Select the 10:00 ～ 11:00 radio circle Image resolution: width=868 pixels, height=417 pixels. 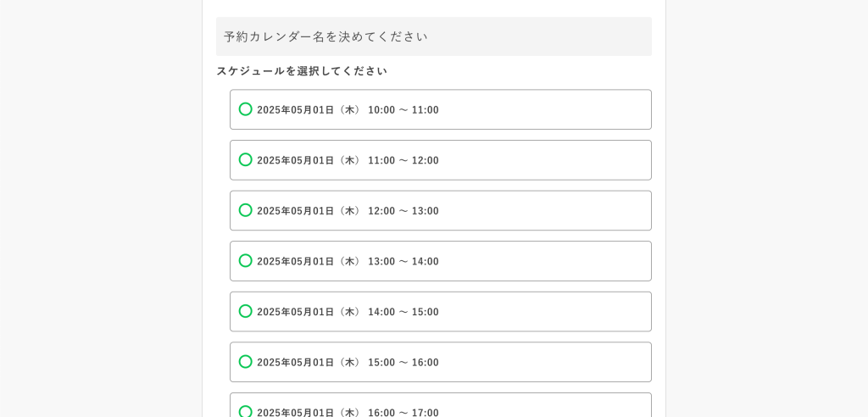tap(246, 109)
